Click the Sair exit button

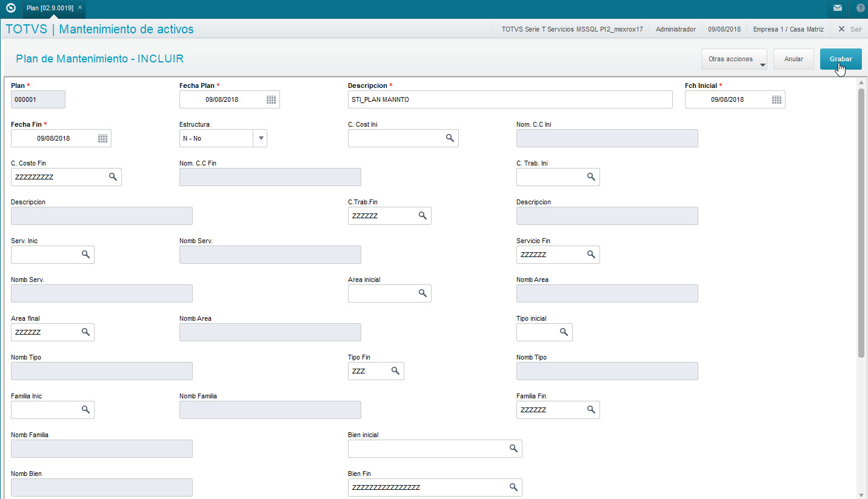point(850,29)
